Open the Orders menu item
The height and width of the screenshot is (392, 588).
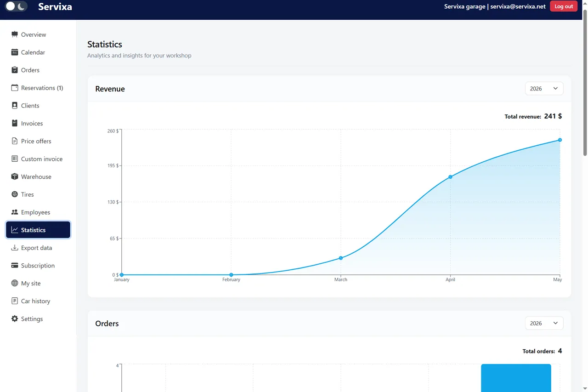coord(38,70)
